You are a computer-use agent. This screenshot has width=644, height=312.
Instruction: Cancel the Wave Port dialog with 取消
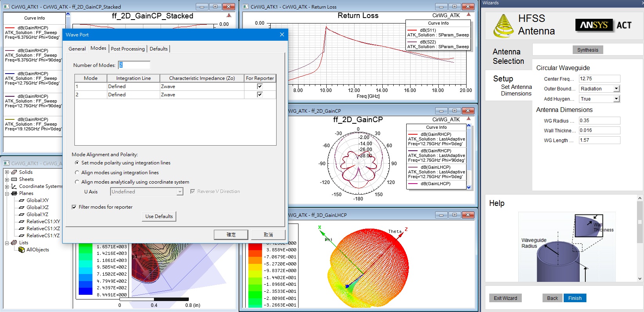point(268,234)
